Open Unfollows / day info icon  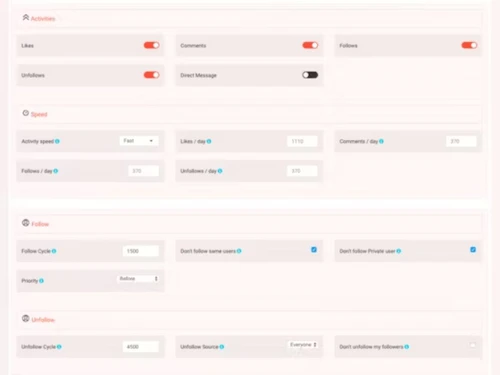[x=220, y=171]
